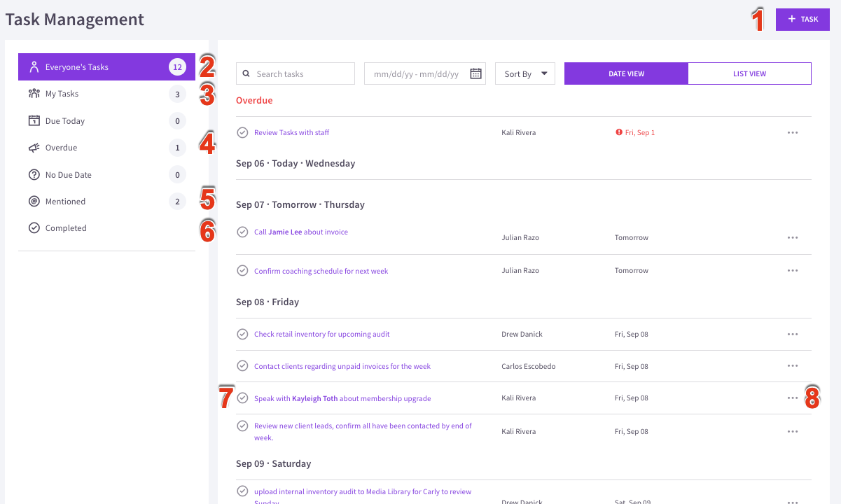841x504 pixels.
Task: Click Everyone's Tasks count badge 12
Action: pyautogui.click(x=177, y=67)
